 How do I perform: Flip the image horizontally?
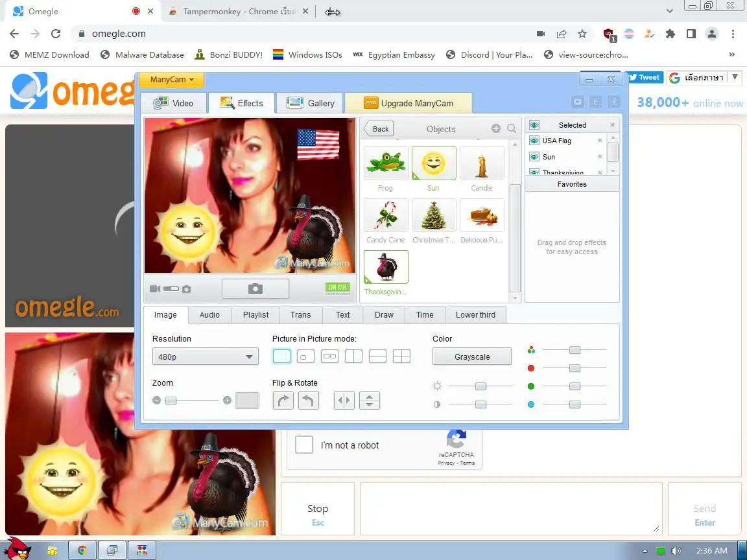pos(344,401)
